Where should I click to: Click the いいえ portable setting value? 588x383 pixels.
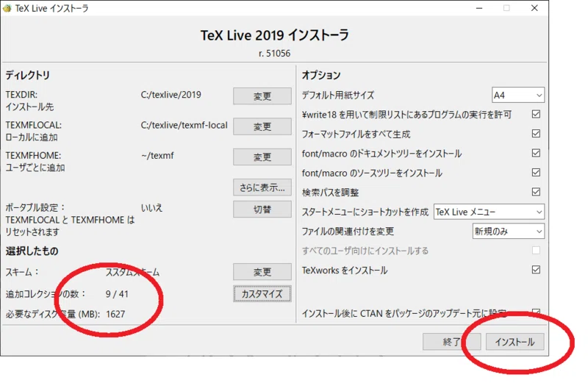(x=152, y=208)
